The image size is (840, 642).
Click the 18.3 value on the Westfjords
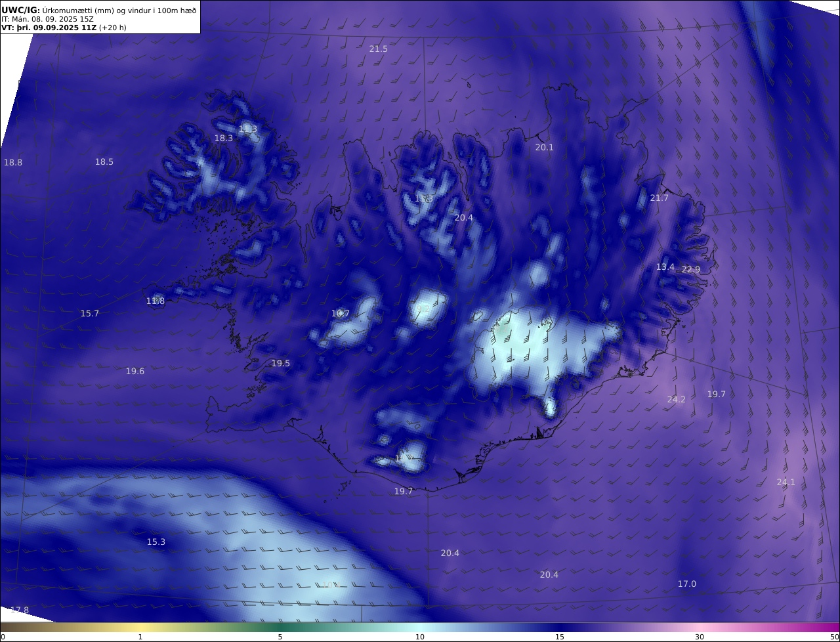(224, 139)
